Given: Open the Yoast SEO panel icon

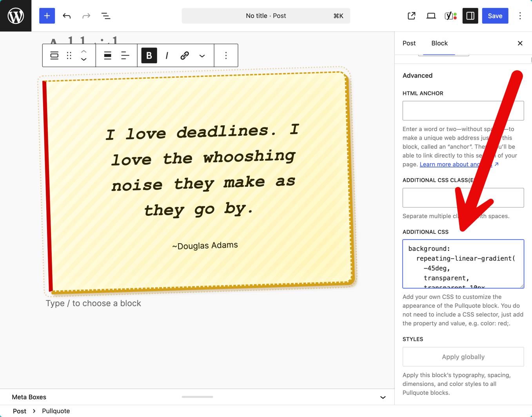Looking at the screenshot, I should pyautogui.click(x=450, y=16).
